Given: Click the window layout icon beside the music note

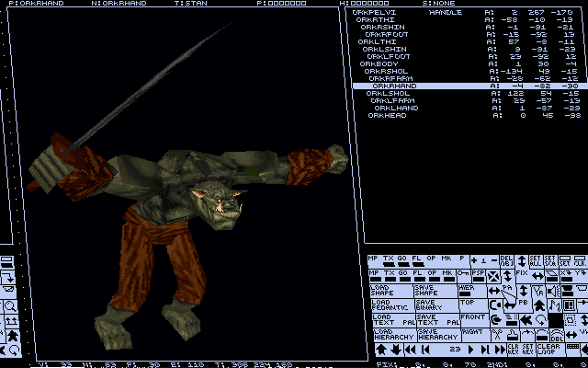Looking at the screenshot, I should tap(570, 305).
